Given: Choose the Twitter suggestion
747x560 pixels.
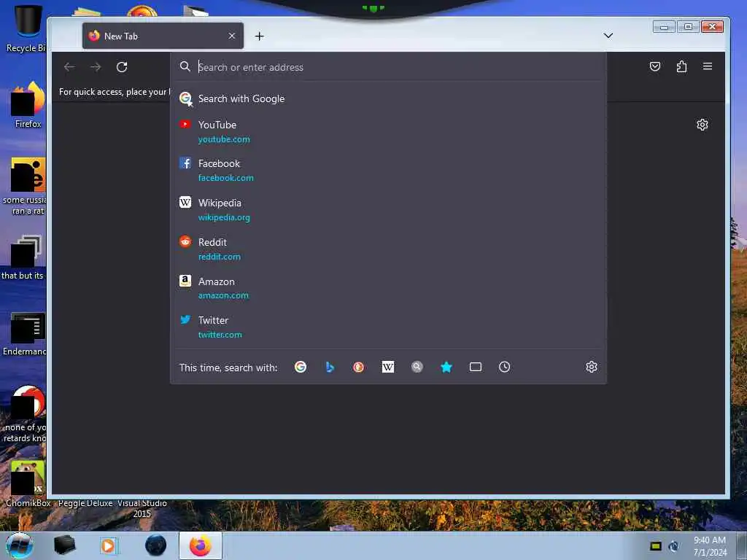Looking at the screenshot, I should pos(388,327).
